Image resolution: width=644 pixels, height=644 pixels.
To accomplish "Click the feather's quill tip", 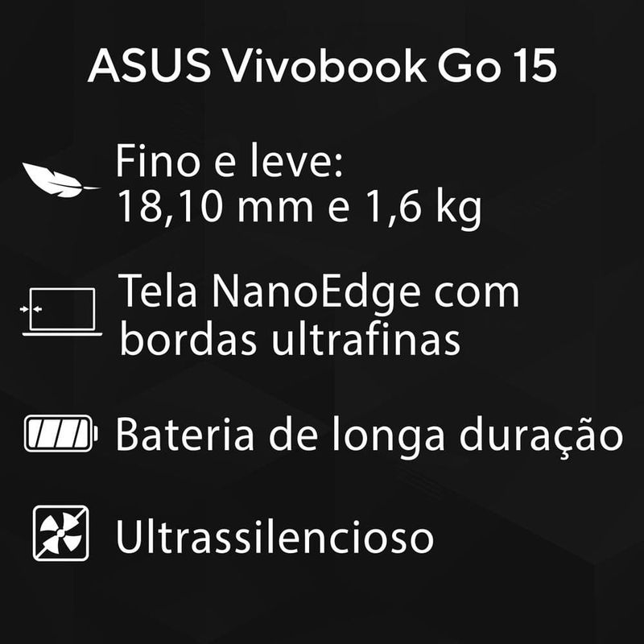I will coord(91,188).
